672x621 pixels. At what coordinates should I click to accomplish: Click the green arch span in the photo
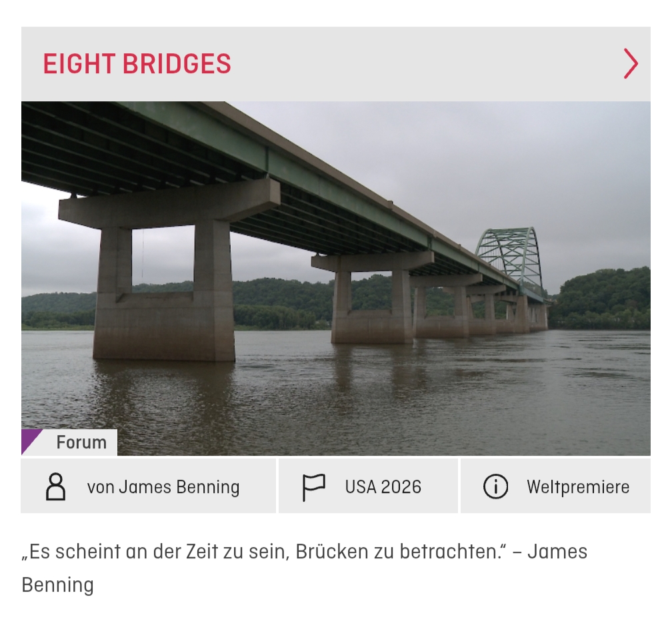coord(509,257)
